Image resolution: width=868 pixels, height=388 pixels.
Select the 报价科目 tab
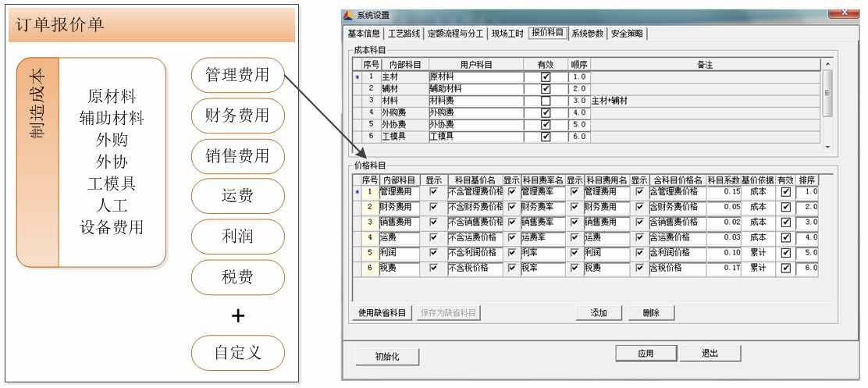coord(547,33)
